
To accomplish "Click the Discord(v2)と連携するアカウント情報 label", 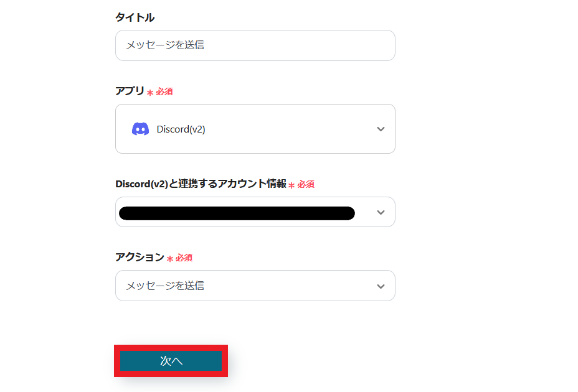I will click(x=201, y=184).
